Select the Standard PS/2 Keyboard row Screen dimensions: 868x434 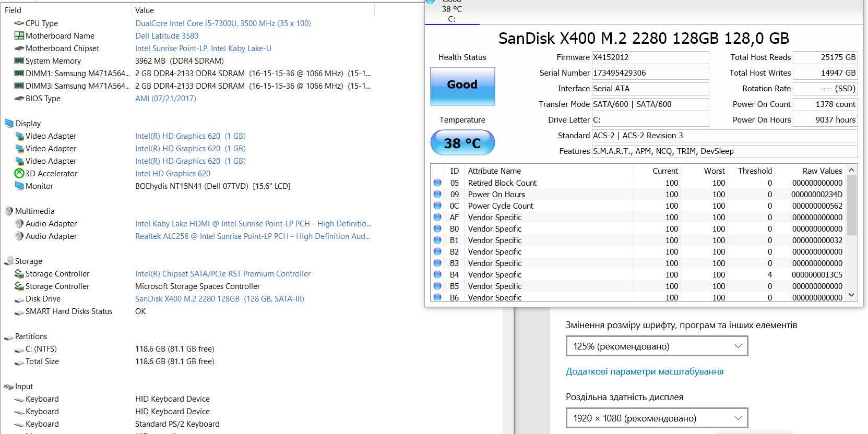click(x=177, y=424)
